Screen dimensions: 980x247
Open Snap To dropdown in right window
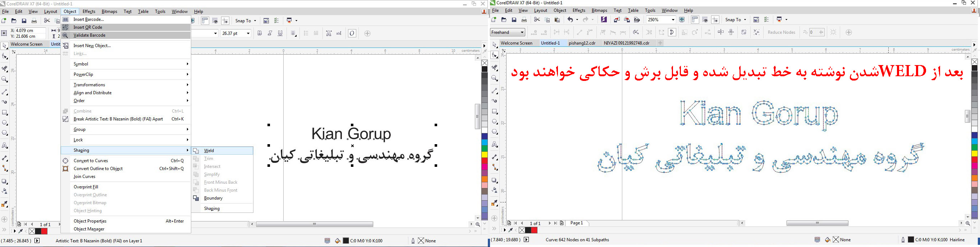tap(736, 20)
